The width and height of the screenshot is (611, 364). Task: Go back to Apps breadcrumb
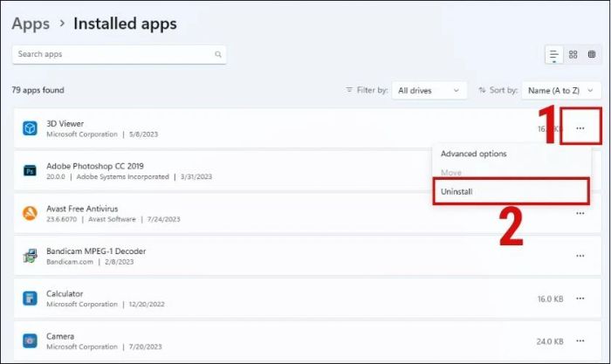click(31, 24)
